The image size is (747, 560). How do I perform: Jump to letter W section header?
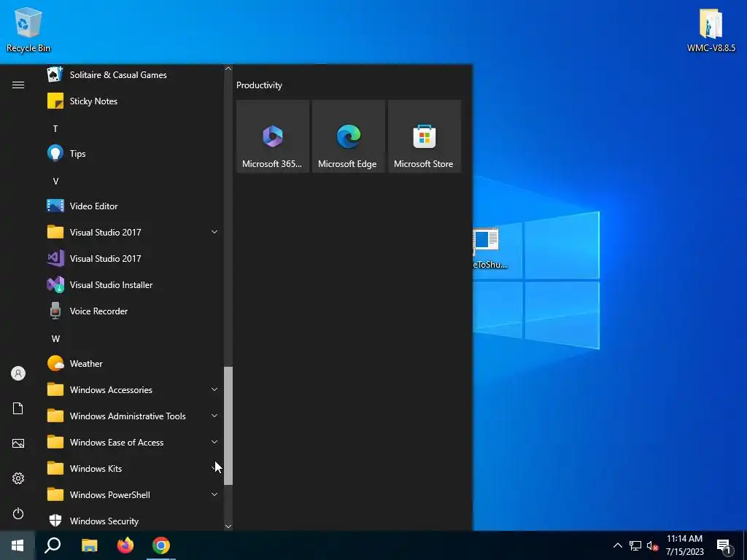55,338
